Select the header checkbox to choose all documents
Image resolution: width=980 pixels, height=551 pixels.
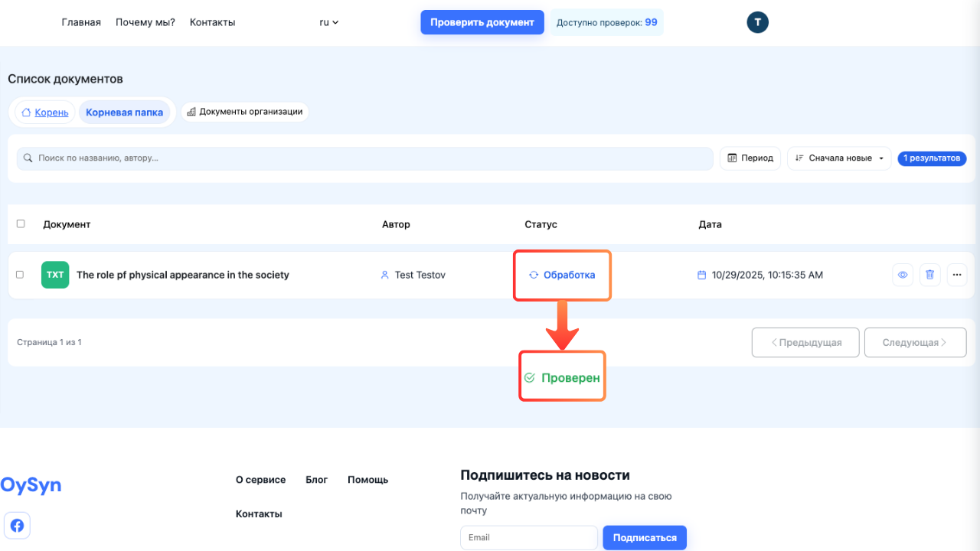click(21, 223)
